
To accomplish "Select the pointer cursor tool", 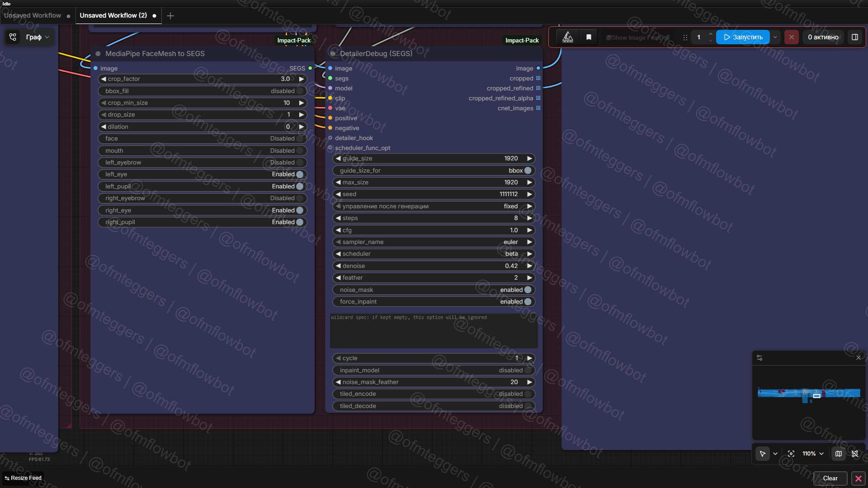I will click(763, 454).
